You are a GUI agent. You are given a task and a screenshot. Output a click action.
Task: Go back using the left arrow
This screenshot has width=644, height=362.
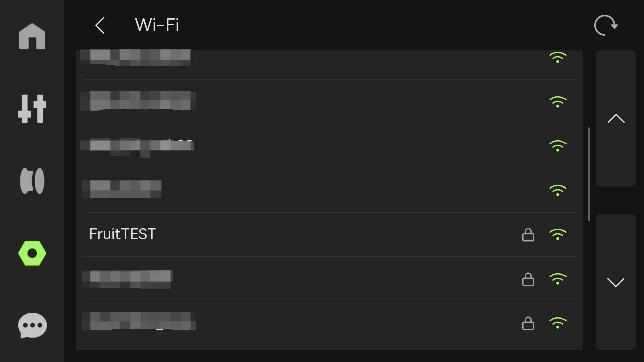100,25
